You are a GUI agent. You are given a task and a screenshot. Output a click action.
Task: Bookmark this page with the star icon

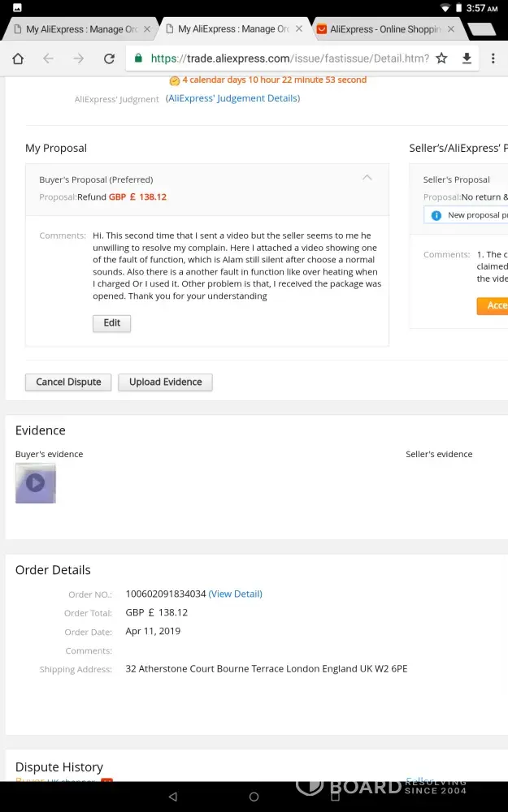(x=441, y=58)
